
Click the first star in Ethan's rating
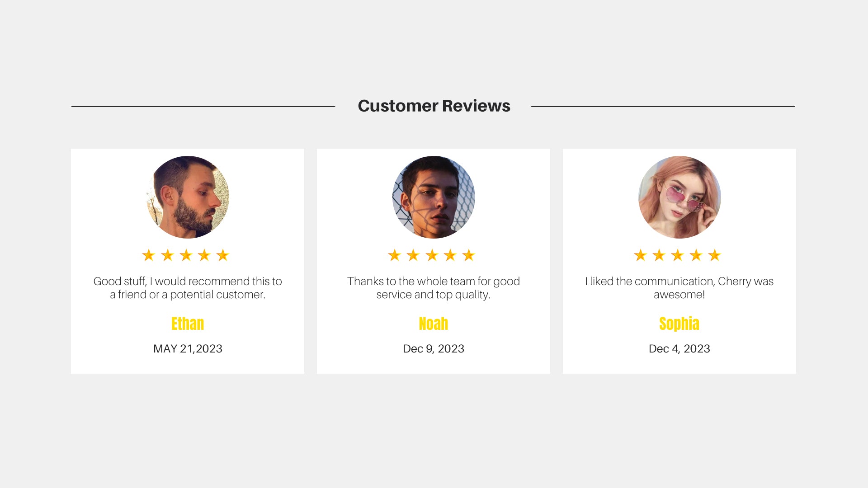tap(149, 256)
